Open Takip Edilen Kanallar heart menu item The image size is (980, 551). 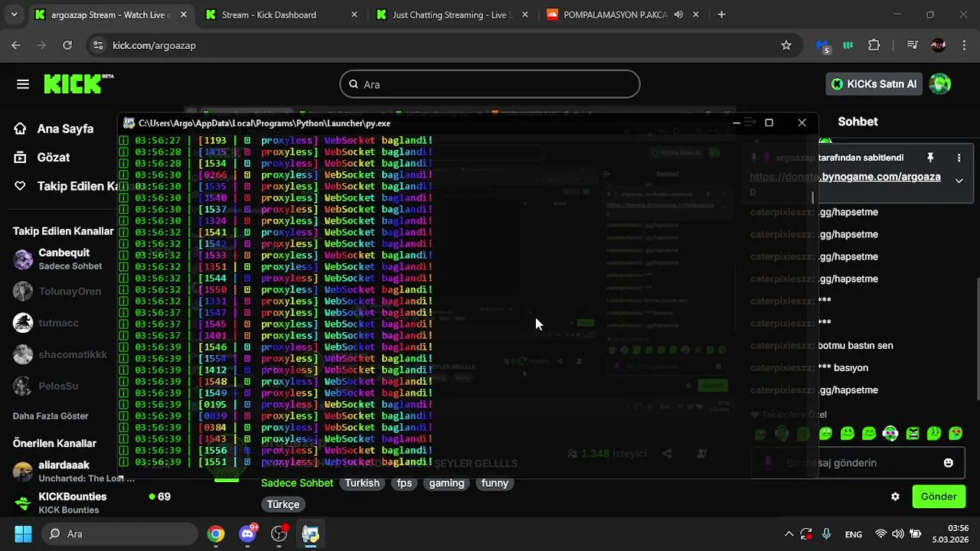(64, 186)
